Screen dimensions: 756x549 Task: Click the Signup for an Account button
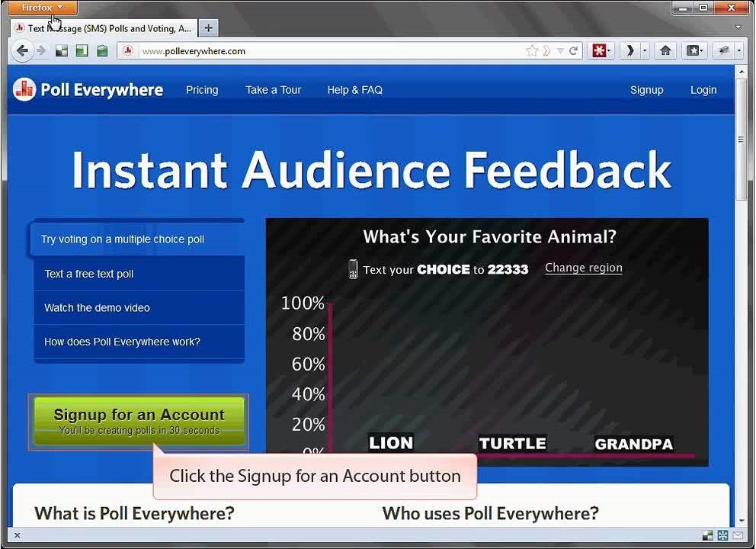pyautogui.click(x=139, y=421)
